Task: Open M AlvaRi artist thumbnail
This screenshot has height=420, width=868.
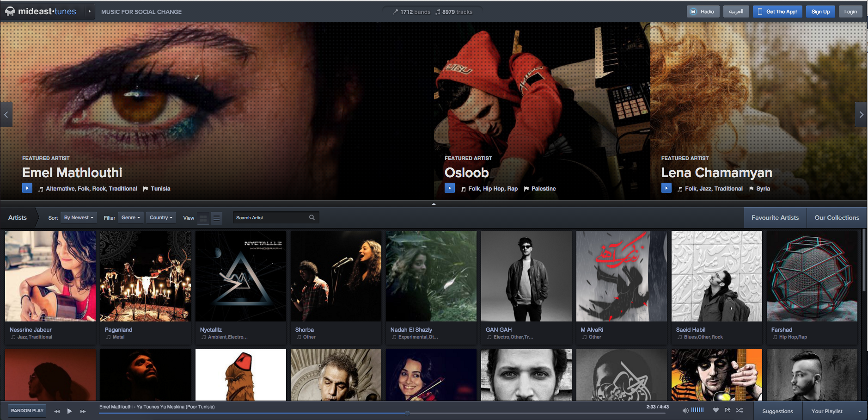Action: (x=622, y=276)
